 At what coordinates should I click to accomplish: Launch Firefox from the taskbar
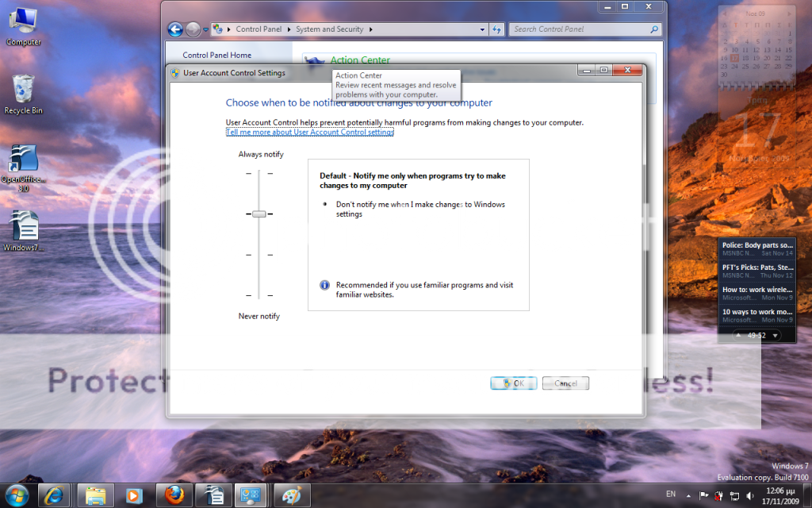point(174,495)
